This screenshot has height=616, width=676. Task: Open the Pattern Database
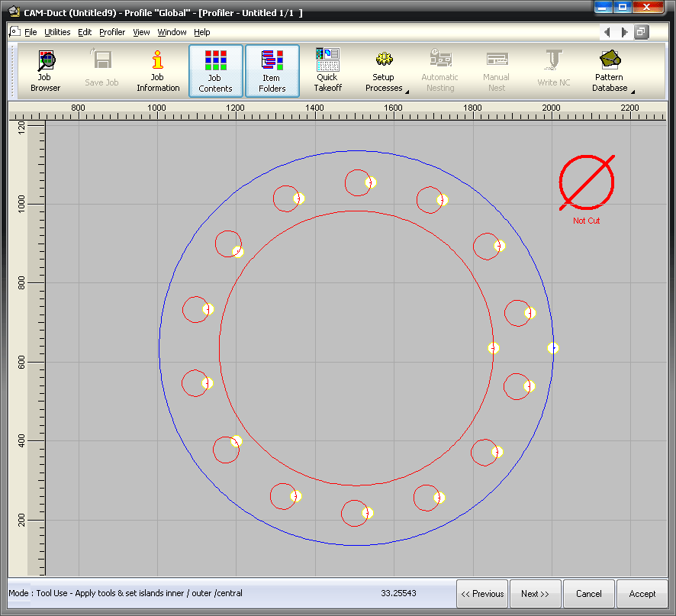point(610,71)
